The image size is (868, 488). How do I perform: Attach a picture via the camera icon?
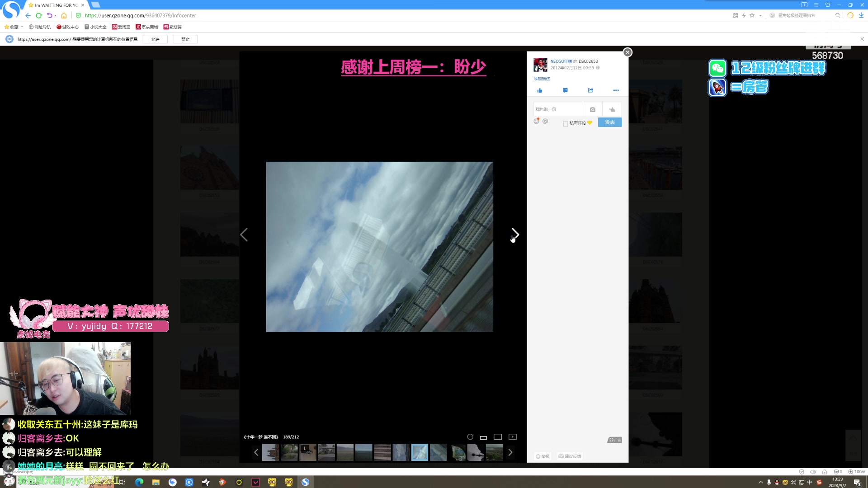click(593, 109)
